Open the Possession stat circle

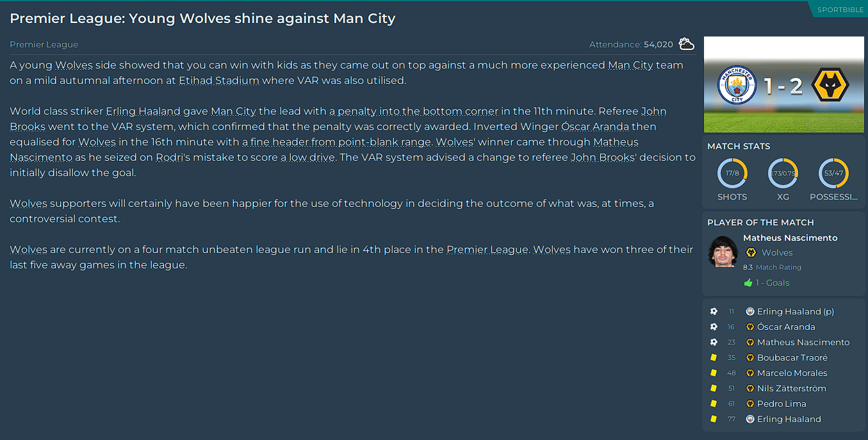833,174
